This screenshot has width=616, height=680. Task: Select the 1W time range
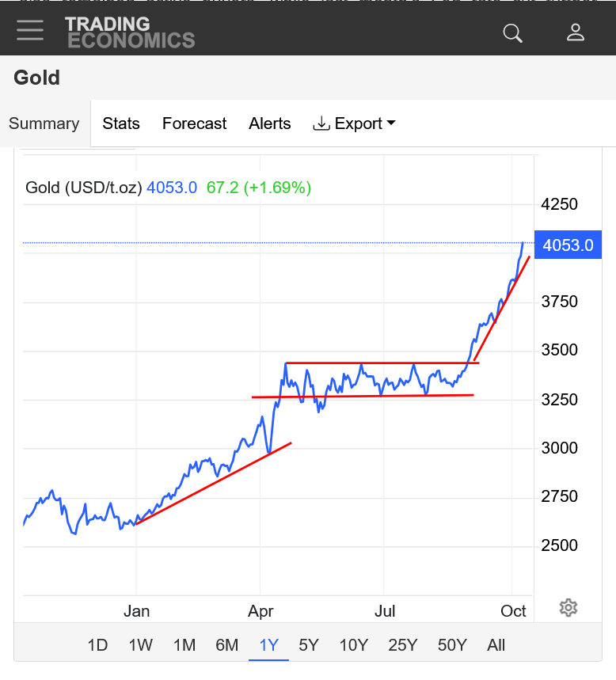pyautogui.click(x=140, y=645)
